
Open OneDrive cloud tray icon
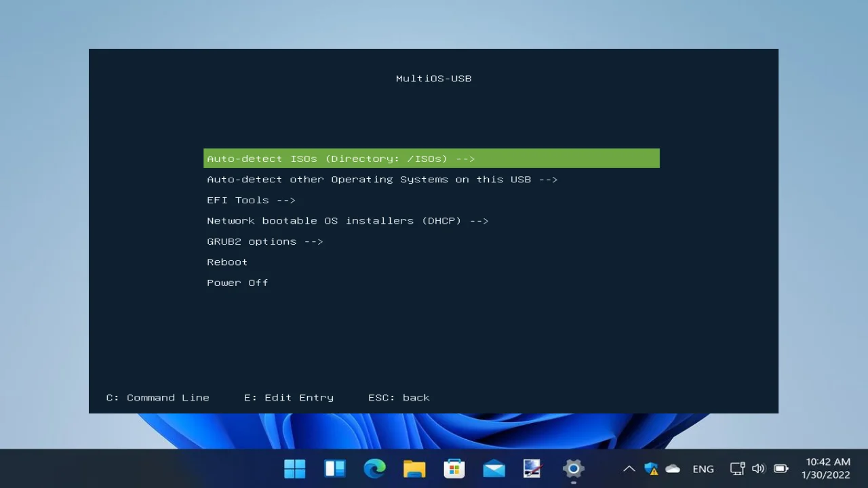coord(673,468)
